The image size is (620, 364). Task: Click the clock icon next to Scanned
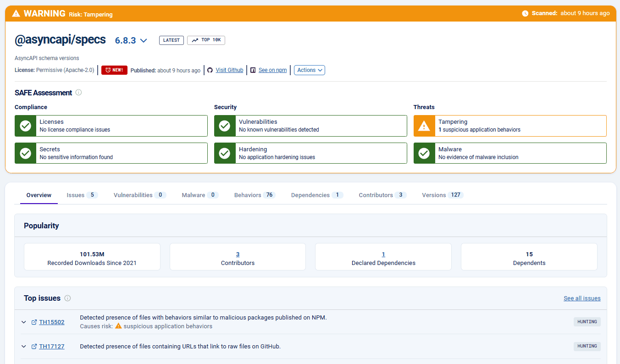click(526, 13)
